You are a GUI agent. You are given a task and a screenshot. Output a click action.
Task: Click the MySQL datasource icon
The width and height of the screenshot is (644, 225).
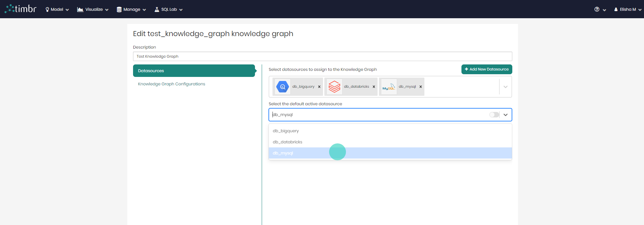(x=388, y=87)
